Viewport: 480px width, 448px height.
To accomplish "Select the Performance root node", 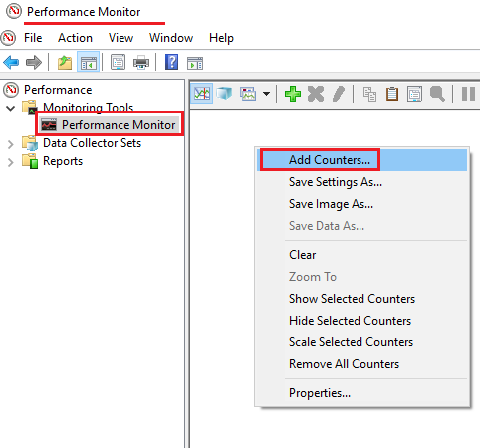I will [58, 90].
